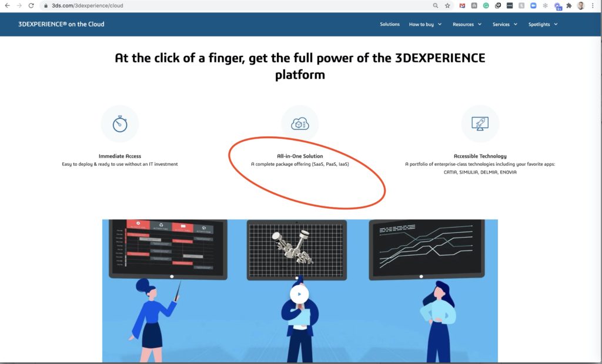Open the Zoom extension icon
This screenshot has width=602, height=364.
coord(533,6)
